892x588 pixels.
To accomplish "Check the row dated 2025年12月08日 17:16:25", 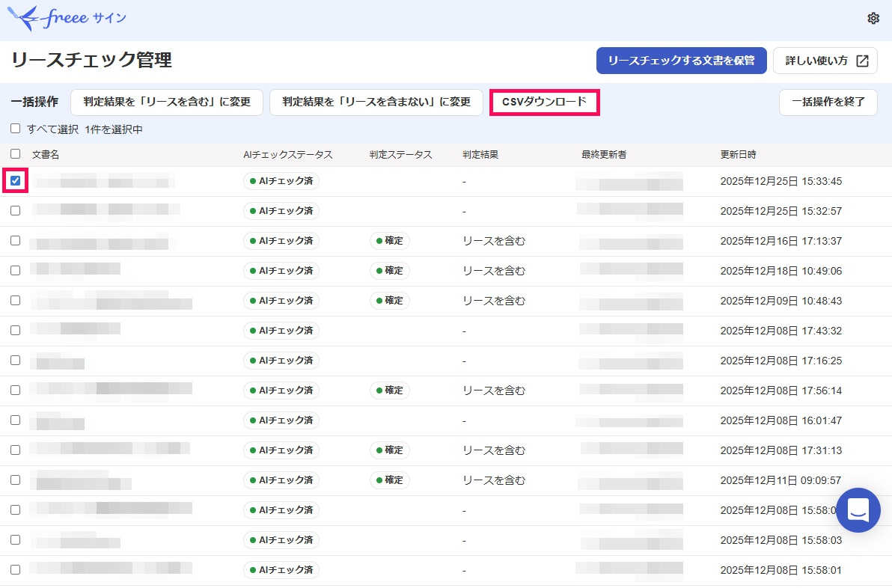I will click(16, 360).
